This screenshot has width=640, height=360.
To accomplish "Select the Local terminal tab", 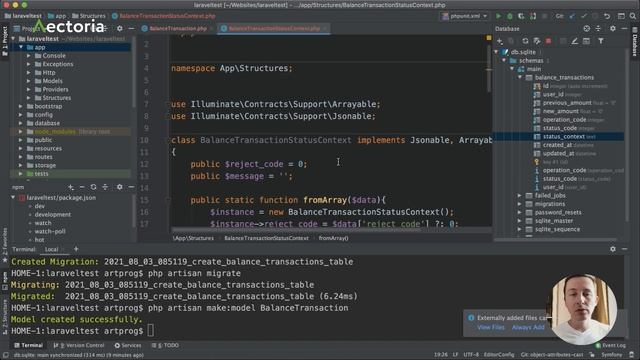I will [x=51, y=249].
